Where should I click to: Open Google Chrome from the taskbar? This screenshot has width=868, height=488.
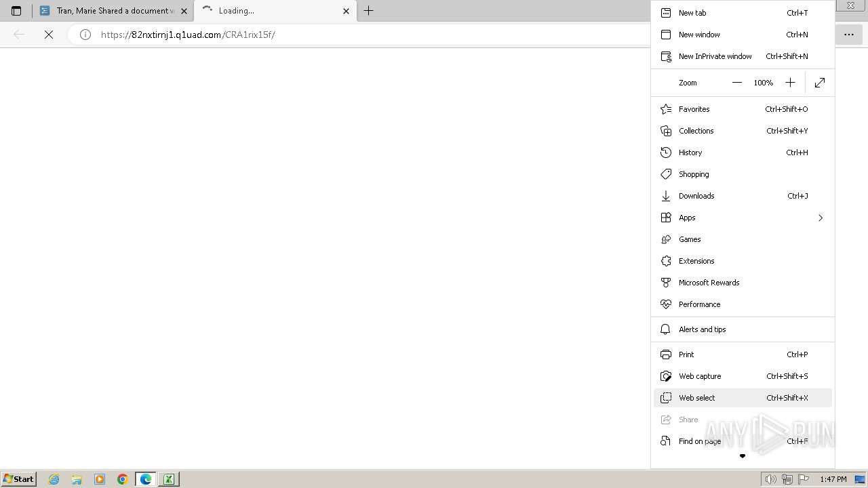click(123, 479)
